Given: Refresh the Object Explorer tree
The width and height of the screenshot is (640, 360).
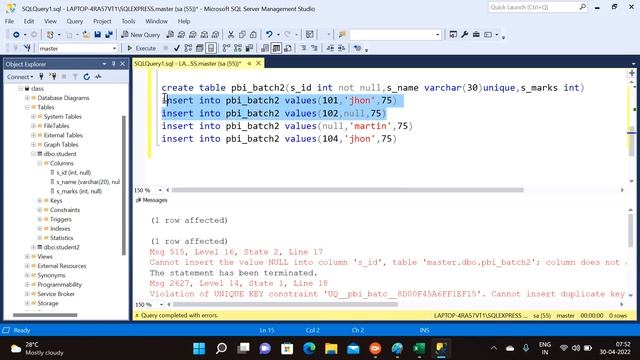Looking at the screenshot, I should click(87, 76).
